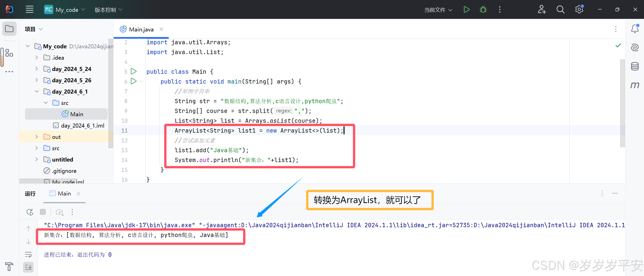Hide the Run tool window

pyautogui.click(x=615, y=193)
